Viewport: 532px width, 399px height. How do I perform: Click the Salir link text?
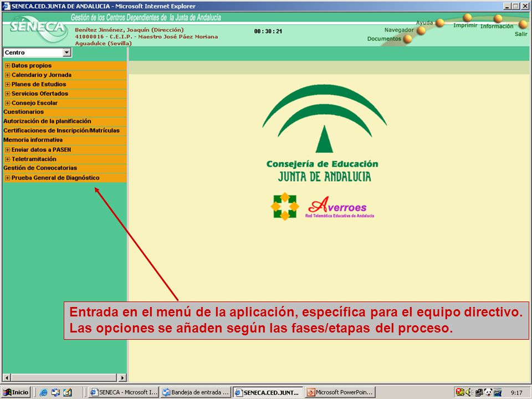click(521, 34)
